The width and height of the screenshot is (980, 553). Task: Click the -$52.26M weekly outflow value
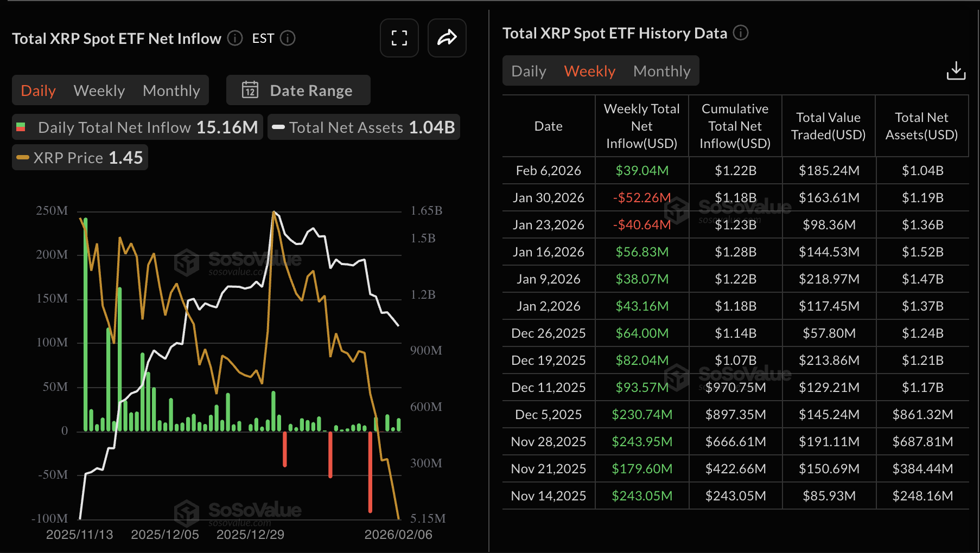(x=641, y=198)
